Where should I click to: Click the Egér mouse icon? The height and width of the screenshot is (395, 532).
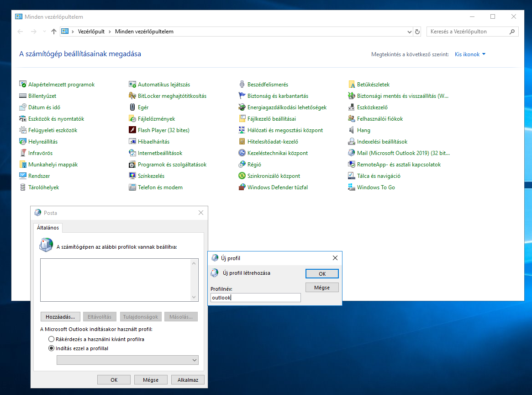coord(132,107)
